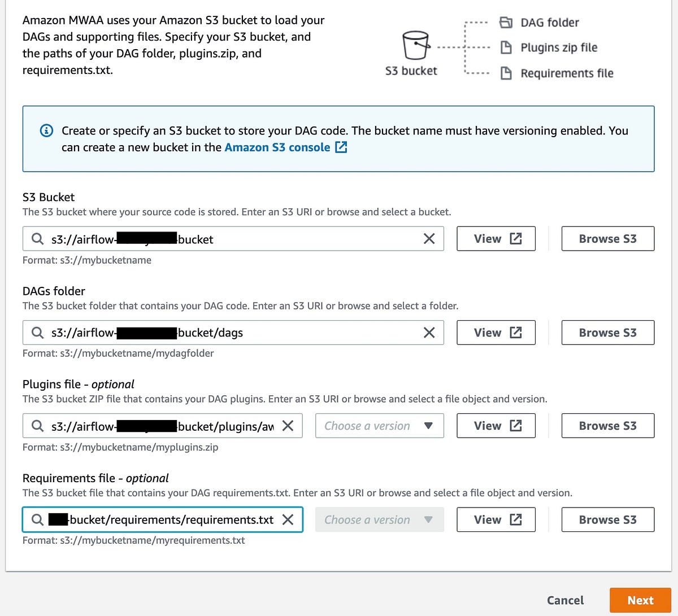Screen dimensions: 678x616
Task: Click Browse S3 for the Requirements file
Action: pos(607,519)
